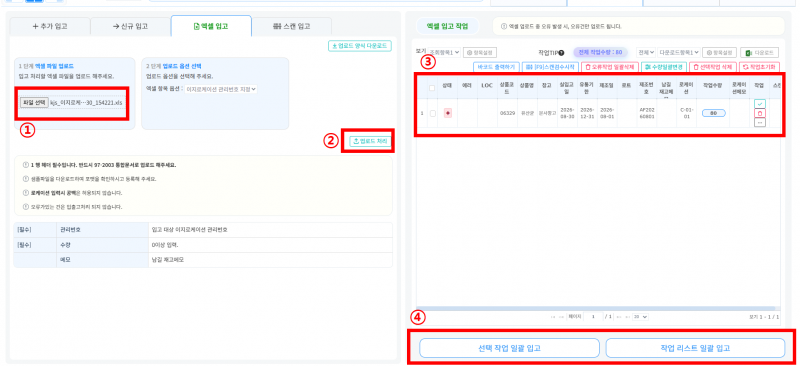
Task: Click the page number input field
Action: tap(593, 317)
